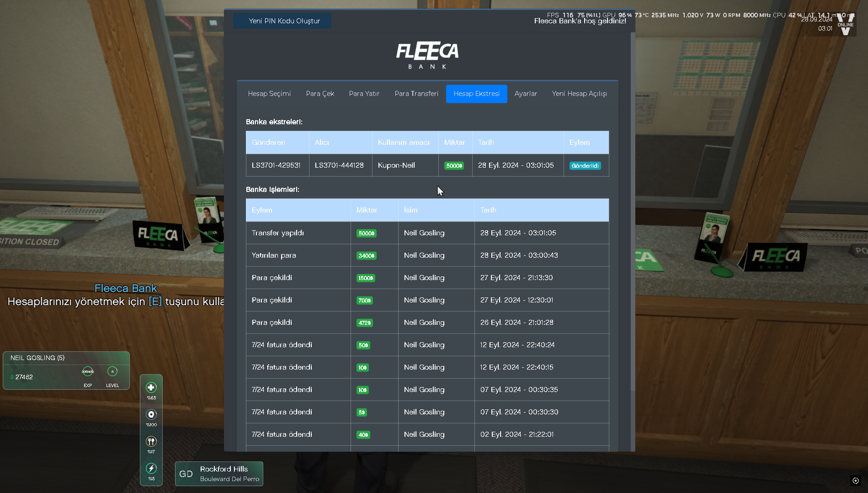This screenshot has height=493, width=868.
Task: Click the armor shield status icon
Action: (x=151, y=414)
